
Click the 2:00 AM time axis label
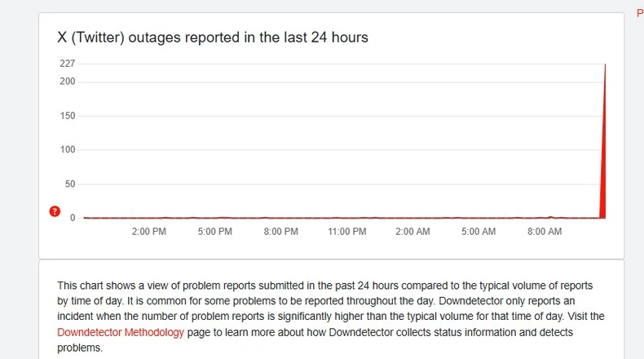click(x=412, y=232)
